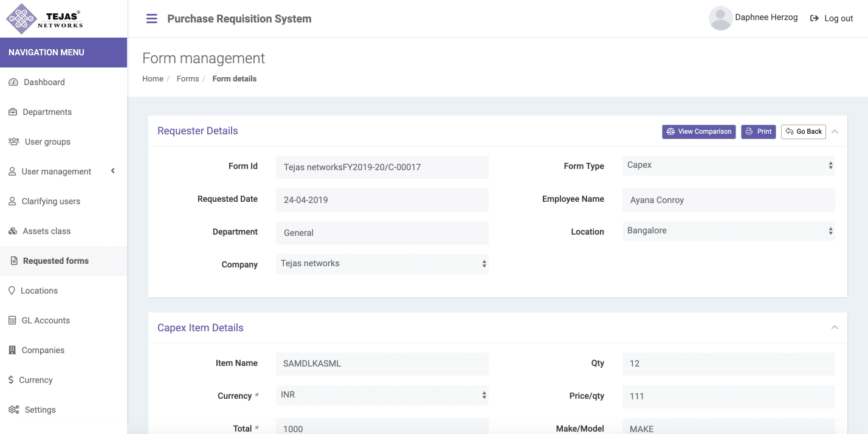Screen dimensions: 868x434
Task: Collapse the Capex Item Details panel
Action: point(835,328)
